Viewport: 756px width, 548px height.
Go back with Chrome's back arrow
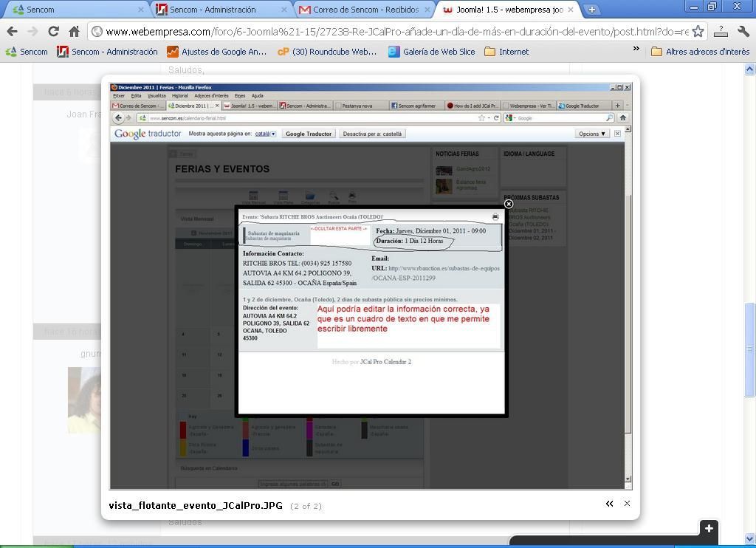12,32
